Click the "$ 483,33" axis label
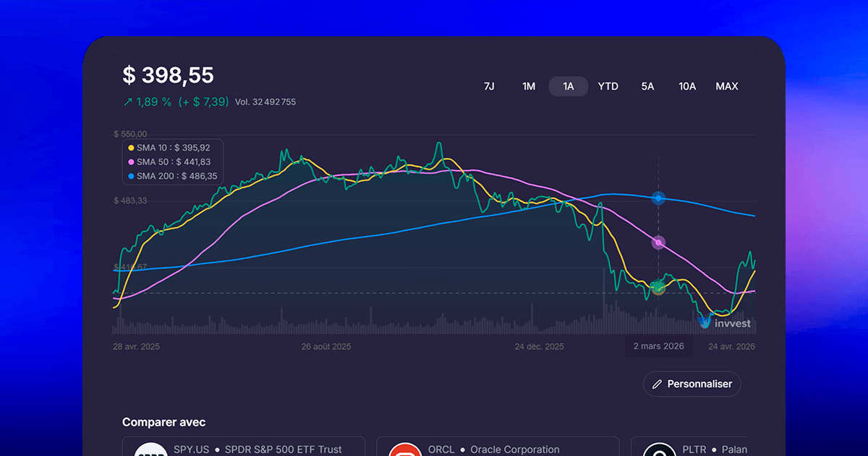 (x=130, y=200)
